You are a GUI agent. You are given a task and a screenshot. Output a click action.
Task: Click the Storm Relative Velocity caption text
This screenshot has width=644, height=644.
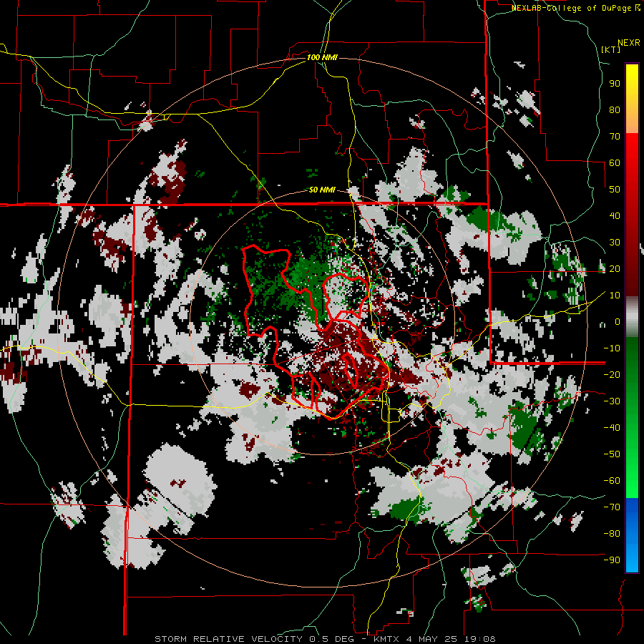[325, 639]
